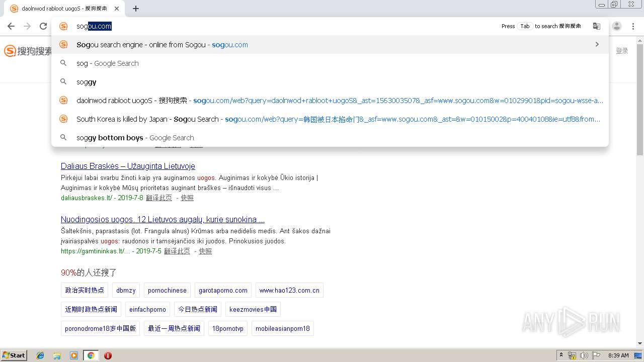Click the Sogou 搜狗搜索 logo

coord(28,51)
